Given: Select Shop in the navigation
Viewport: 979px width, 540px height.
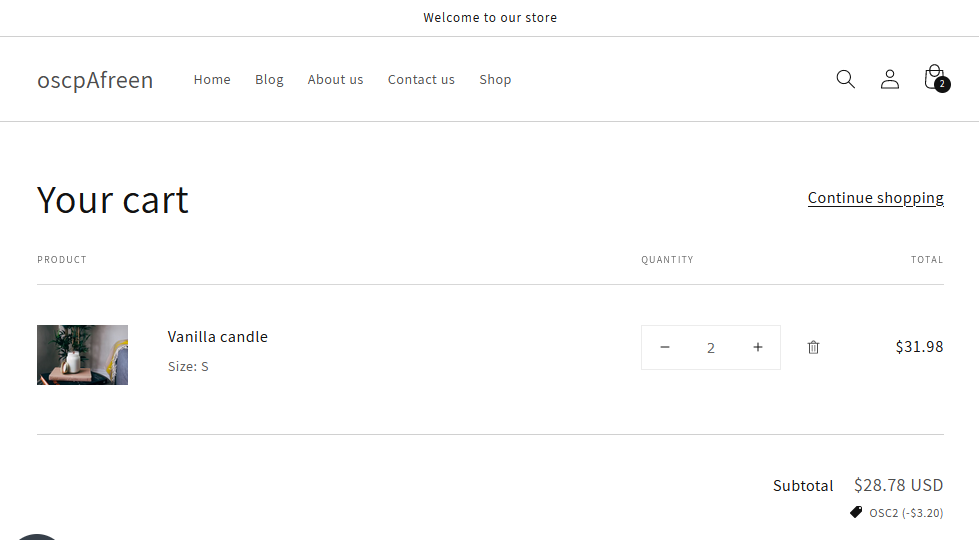Looking at the screenshot, I should point(495,80).
